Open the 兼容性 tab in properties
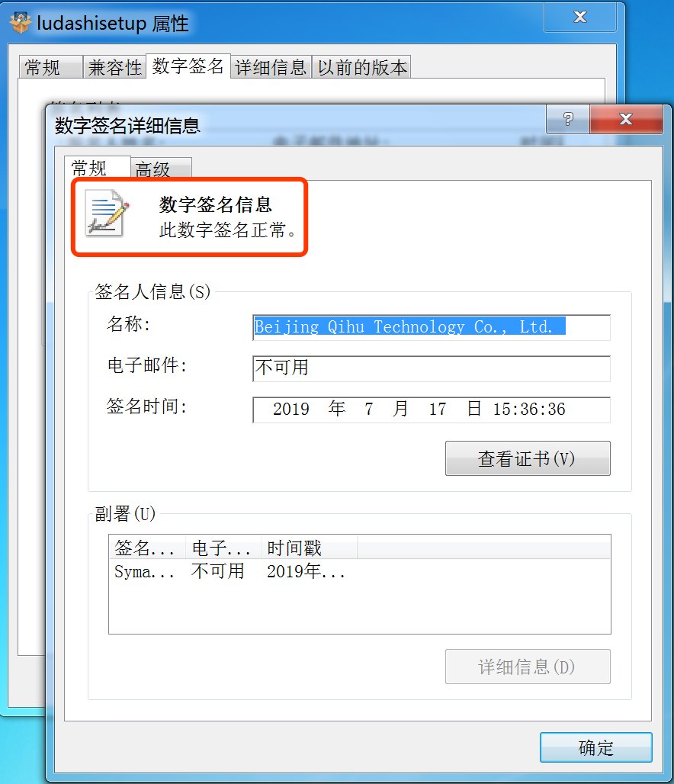The height and width of the screenshot is (784, 674). [114, 67]
